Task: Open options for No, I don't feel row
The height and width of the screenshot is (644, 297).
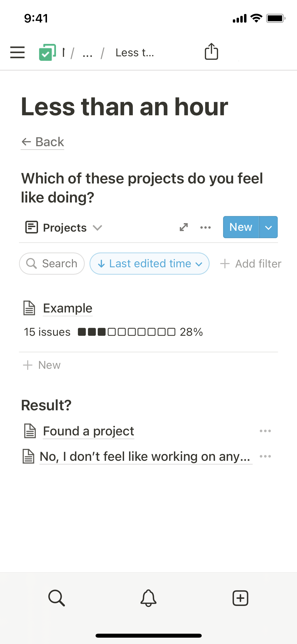Action: click(x=265, y=456)
